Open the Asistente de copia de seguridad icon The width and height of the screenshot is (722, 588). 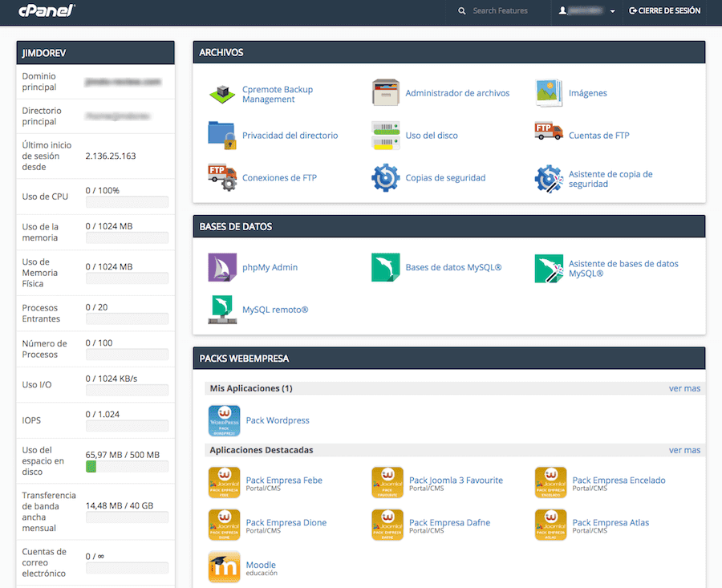point(549,179)
